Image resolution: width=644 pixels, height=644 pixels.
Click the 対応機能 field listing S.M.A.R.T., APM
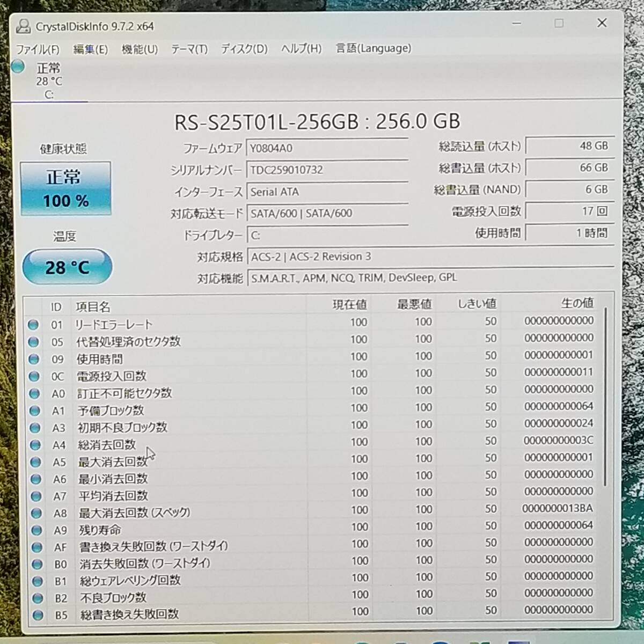click(x=430, y=278)
